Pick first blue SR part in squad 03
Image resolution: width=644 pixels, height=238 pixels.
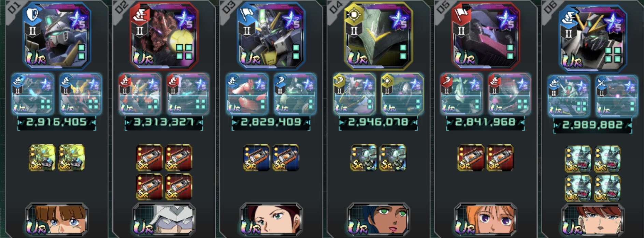(257, 158)
